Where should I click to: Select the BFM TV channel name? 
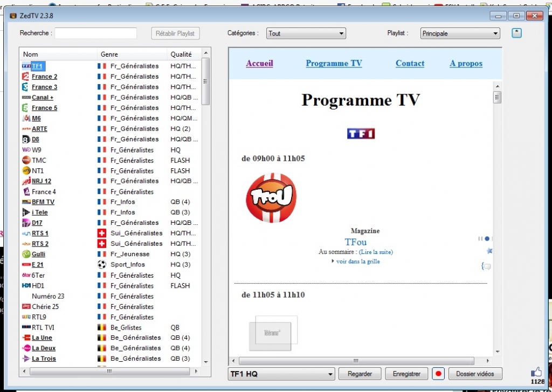(x=43, y=202)
